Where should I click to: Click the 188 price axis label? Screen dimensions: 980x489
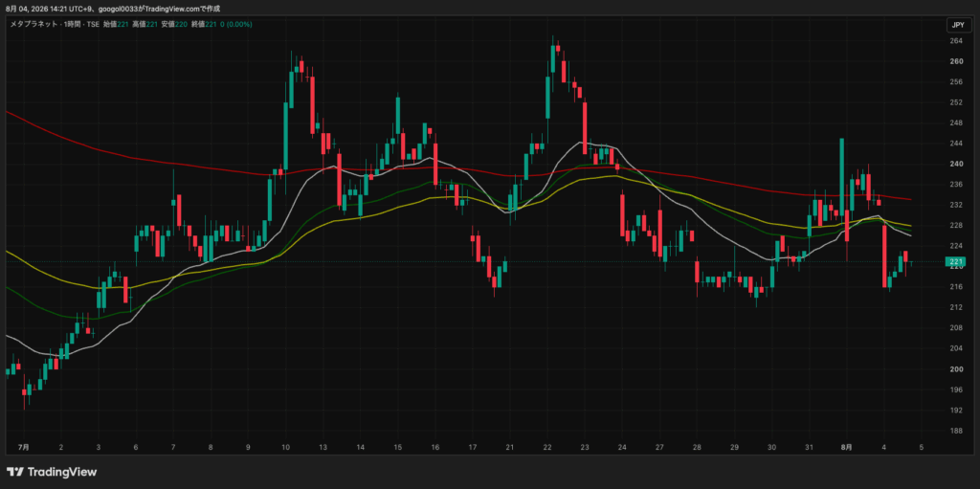956,431
